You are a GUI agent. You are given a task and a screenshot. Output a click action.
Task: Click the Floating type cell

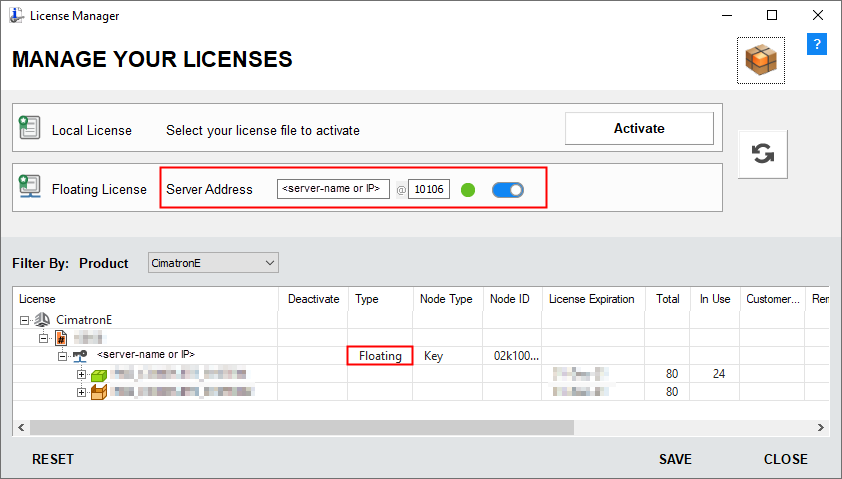[380, 356]
